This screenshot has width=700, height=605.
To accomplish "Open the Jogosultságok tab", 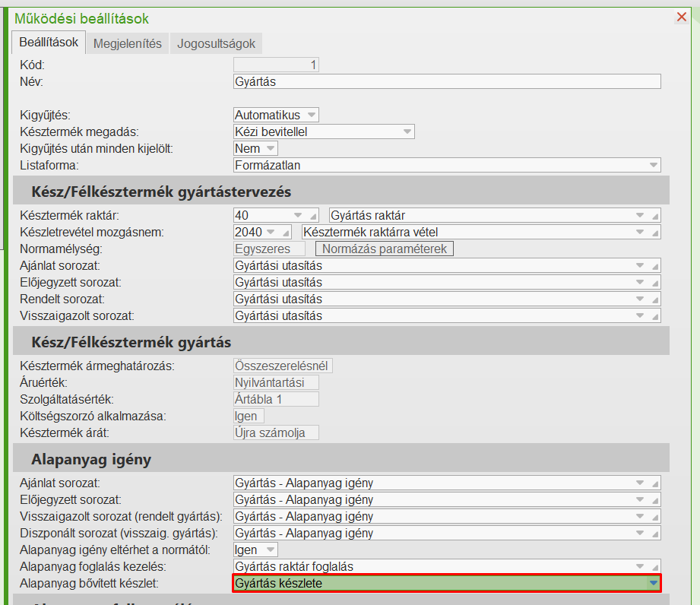I will (x=216, y=43).
